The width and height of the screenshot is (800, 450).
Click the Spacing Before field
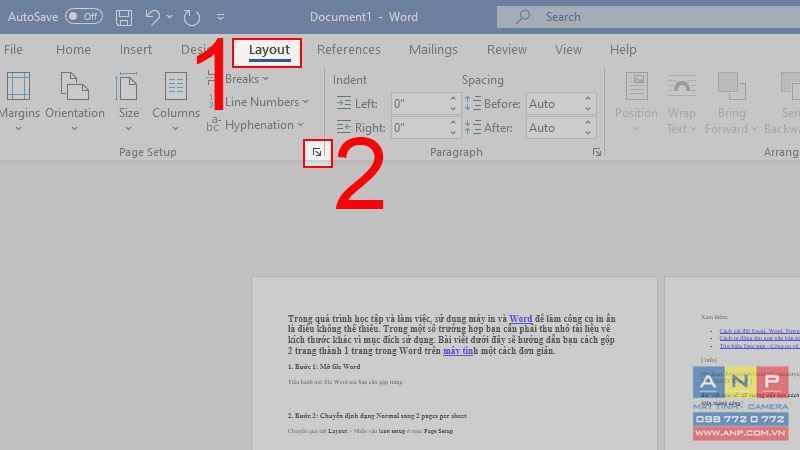(x=555, y=104)
